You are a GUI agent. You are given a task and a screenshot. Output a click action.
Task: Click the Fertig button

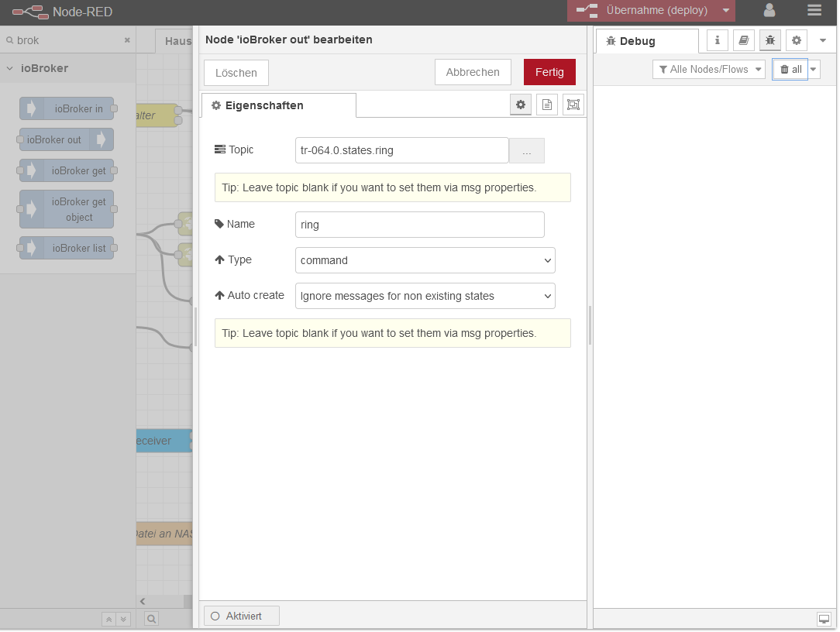point(549,72)
